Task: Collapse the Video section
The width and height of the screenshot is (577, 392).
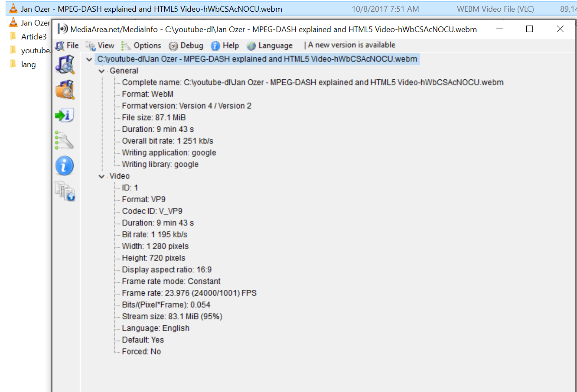Action: [x=101, y=176]
